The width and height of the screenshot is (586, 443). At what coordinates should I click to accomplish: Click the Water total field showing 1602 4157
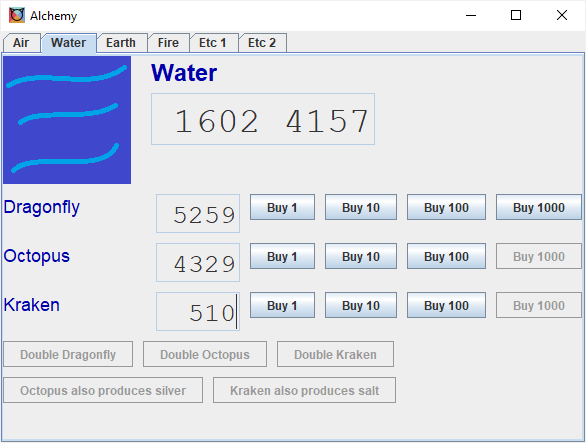263,119
